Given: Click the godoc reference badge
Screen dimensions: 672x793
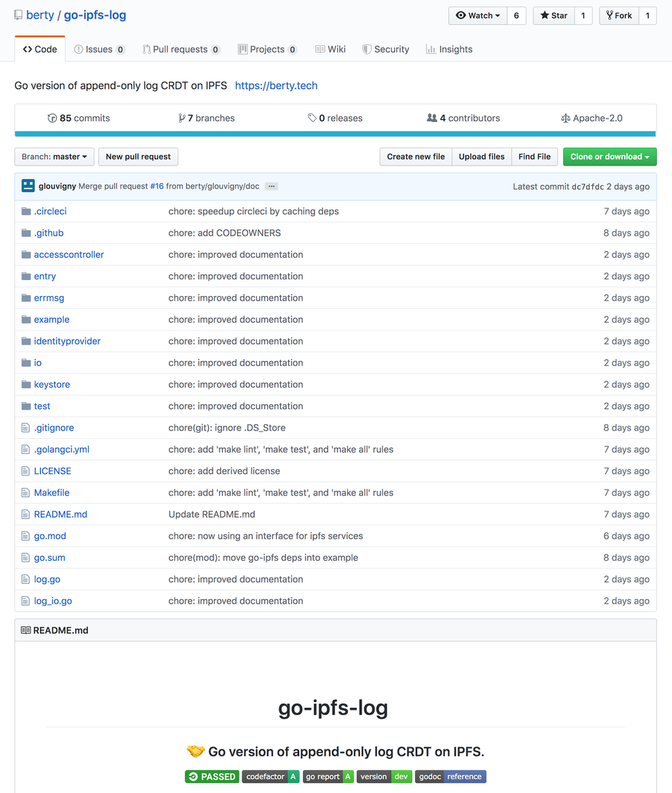Looking at the screenshot, I should click(451, 776).
